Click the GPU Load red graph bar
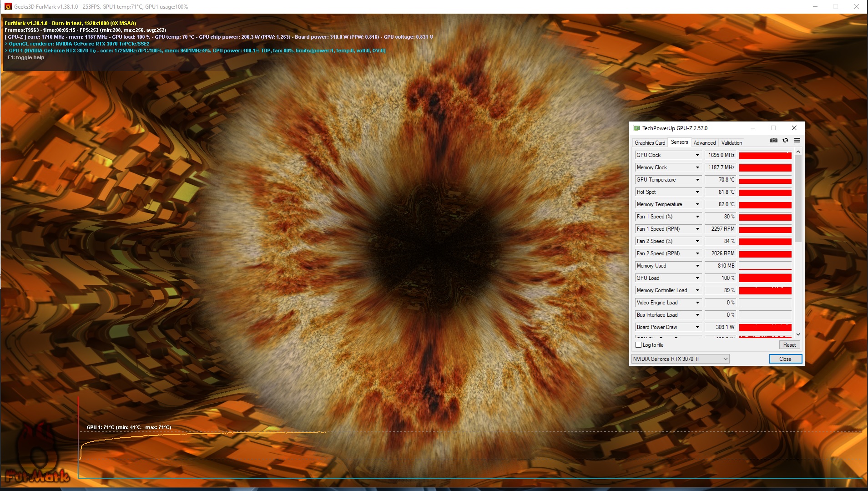868x491 pixels. (765, 278)
